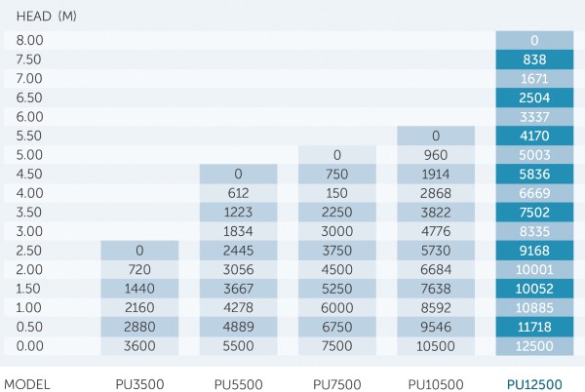Select the 2.50 head row label
585x392 pixels.
28,251
